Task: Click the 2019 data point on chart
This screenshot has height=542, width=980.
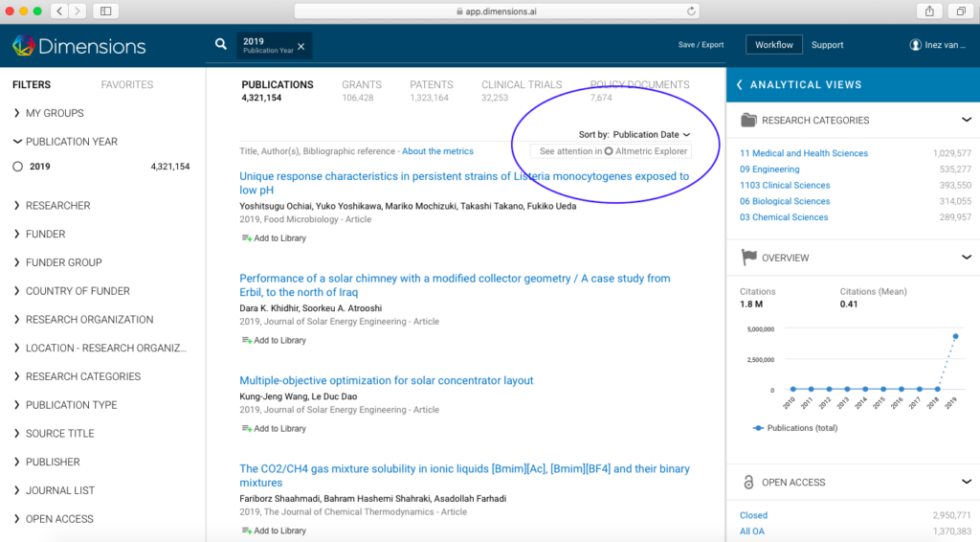Action: pyautogui.click(x=955, y=336)
